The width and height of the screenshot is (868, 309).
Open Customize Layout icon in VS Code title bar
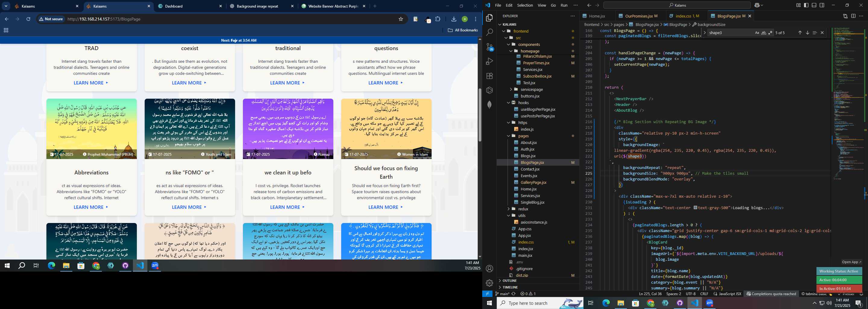coord(798,5)
